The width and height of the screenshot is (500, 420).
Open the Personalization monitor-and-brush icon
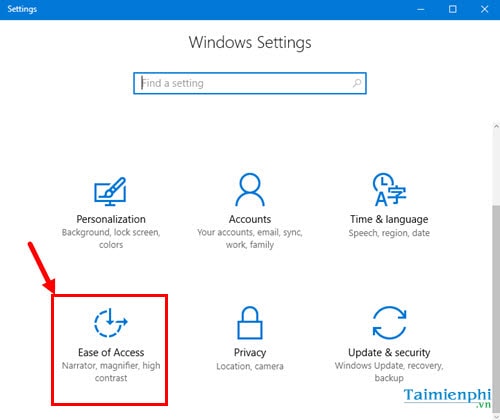[x=110, y=191]
